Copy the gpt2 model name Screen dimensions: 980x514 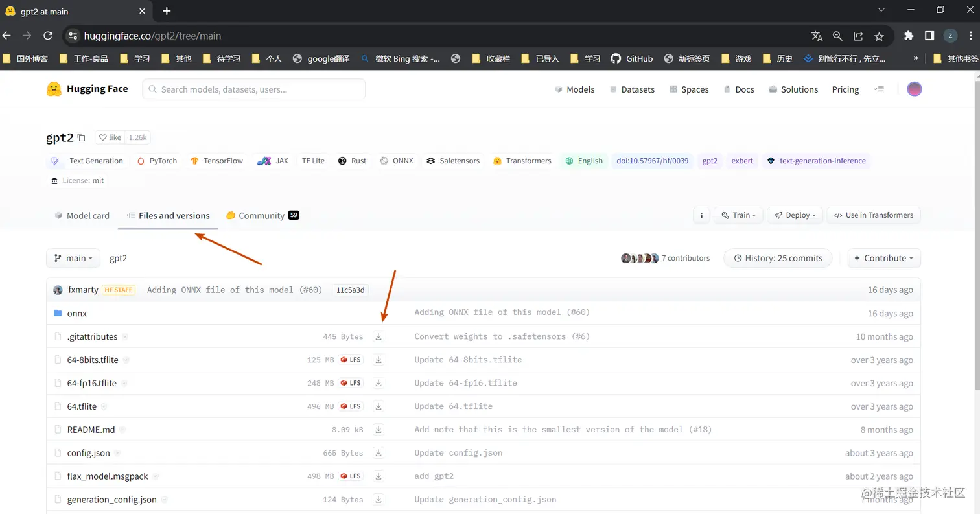(x=81, y=137)
